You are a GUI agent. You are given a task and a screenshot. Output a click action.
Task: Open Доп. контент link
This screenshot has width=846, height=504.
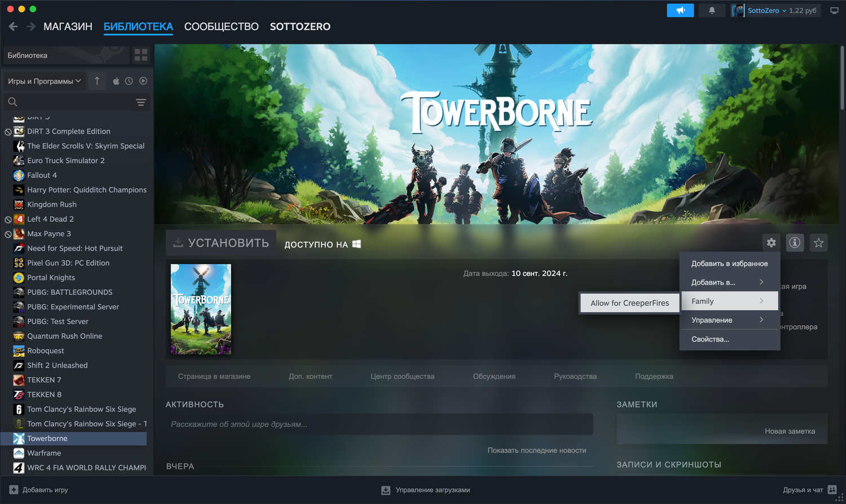(311, 377)
